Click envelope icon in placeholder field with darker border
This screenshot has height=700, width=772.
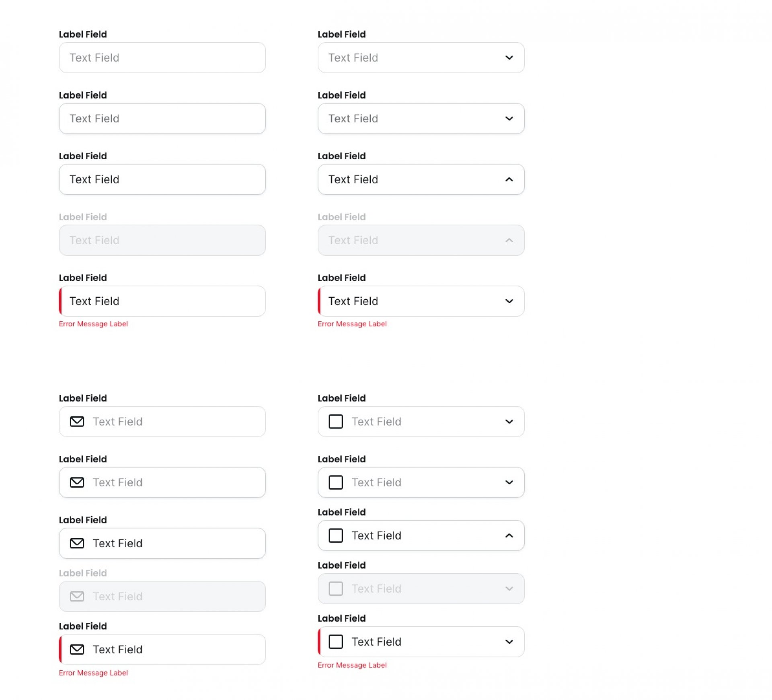(77, 482)
